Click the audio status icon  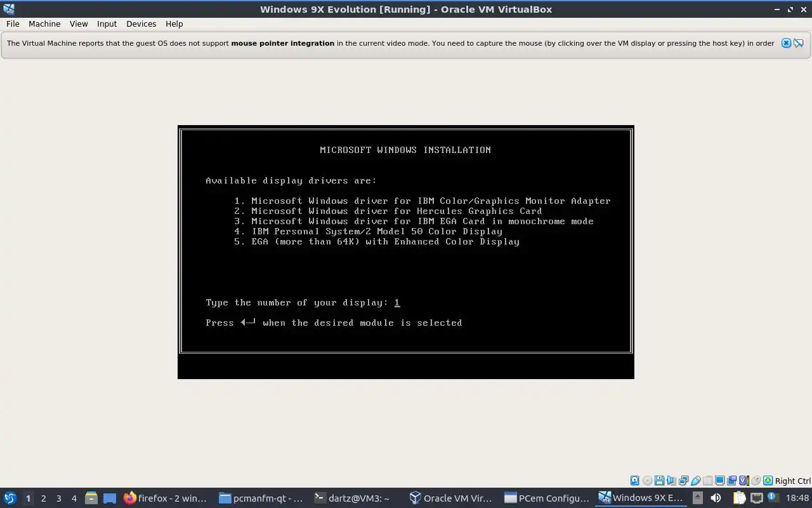(671, 481)
